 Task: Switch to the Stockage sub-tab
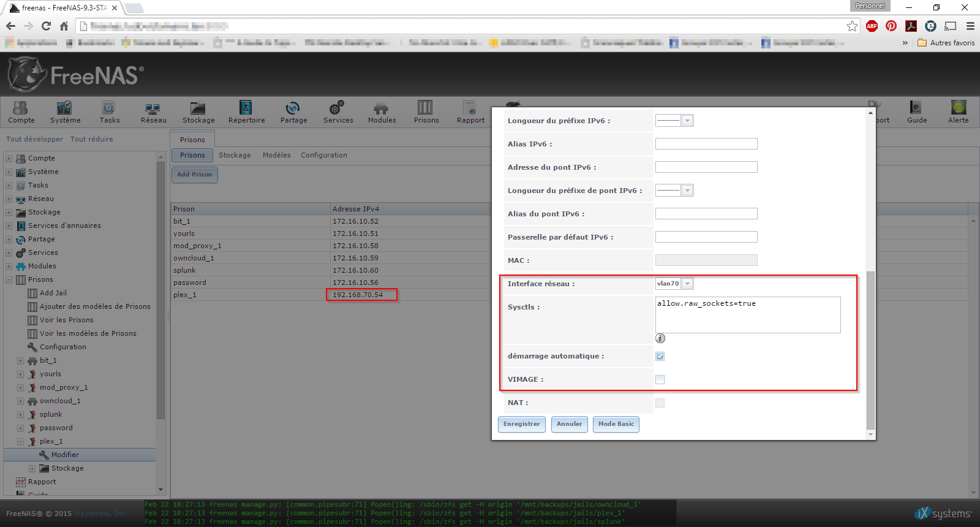pos(235,155)
